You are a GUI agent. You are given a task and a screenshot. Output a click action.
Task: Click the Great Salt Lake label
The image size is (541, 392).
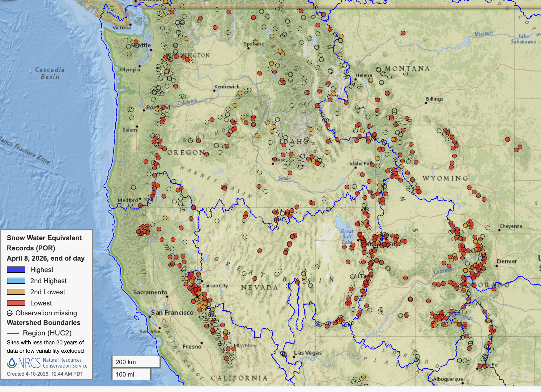tap(347, 236)
